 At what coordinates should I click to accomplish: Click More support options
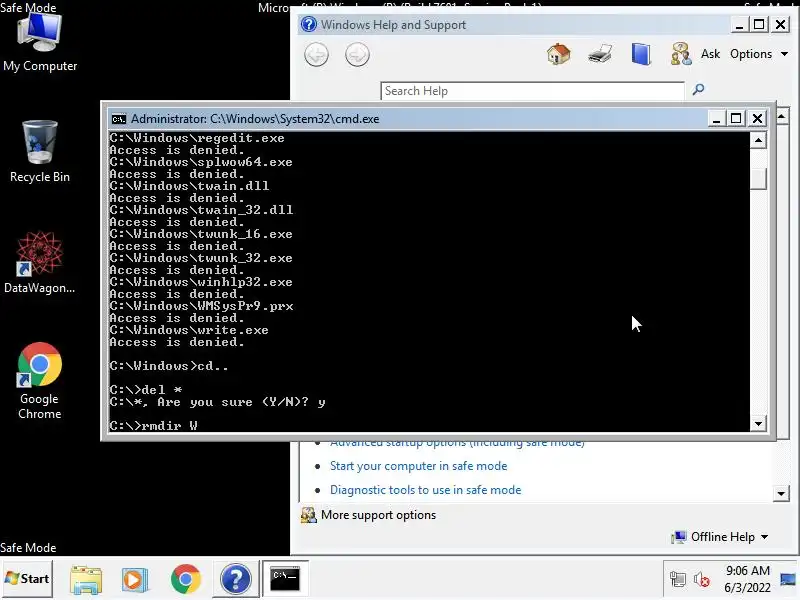point(379,515)
